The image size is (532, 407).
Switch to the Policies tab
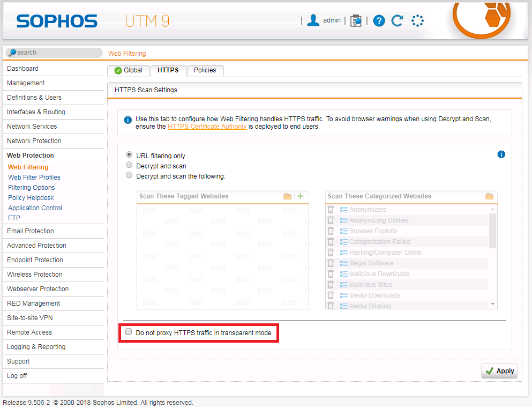[205, 70]
